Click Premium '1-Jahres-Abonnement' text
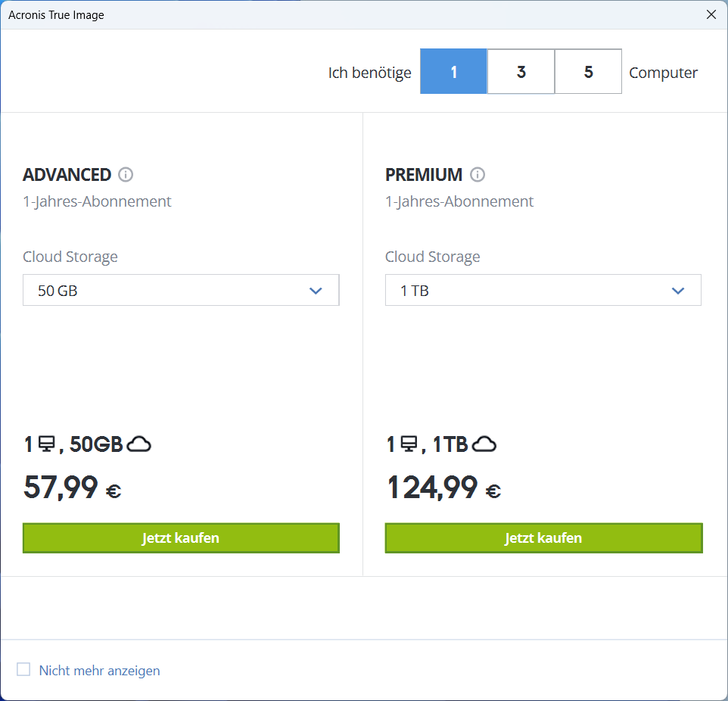Screen dimensions: 728x701 click(x=459, y=201)
